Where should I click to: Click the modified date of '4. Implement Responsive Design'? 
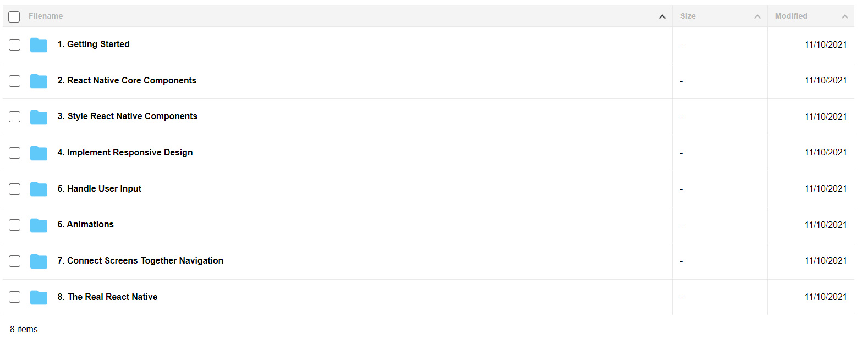[826, 152]
